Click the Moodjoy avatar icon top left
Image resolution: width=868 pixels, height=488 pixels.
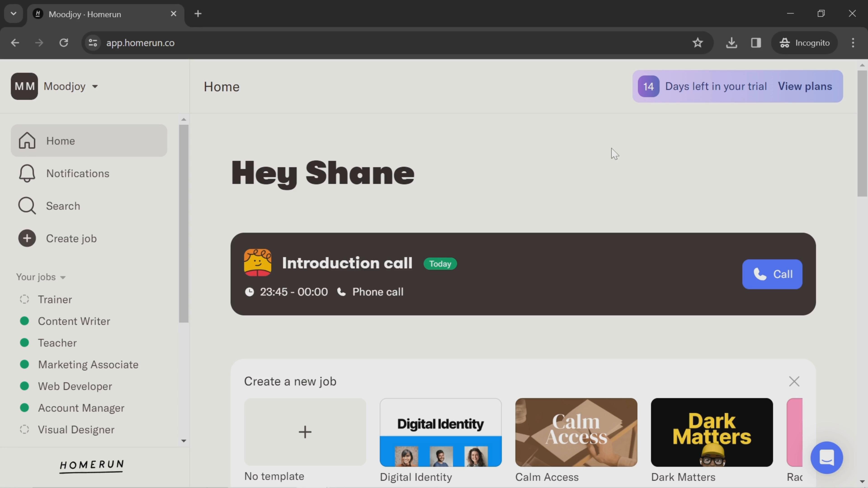click(x=23, y=86)
